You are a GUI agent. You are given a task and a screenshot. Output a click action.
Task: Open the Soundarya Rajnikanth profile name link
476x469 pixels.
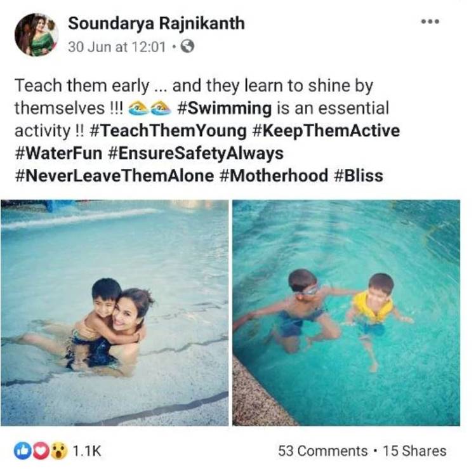tap(155, 24)
